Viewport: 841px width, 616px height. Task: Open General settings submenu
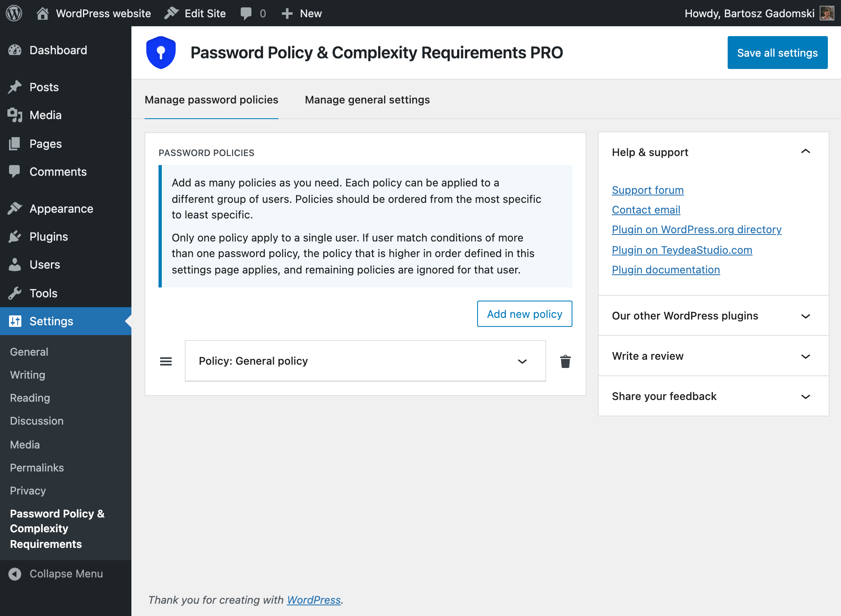click(x=29, y=352)
